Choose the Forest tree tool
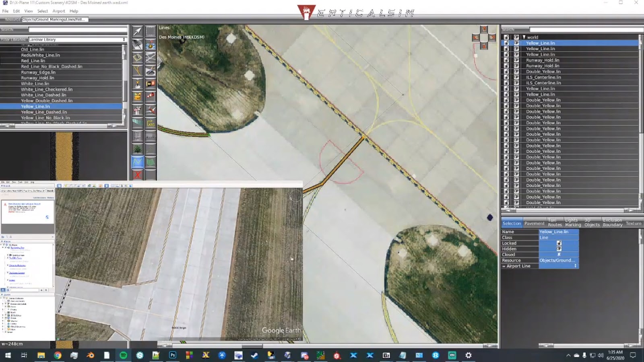 click(138, 149)
